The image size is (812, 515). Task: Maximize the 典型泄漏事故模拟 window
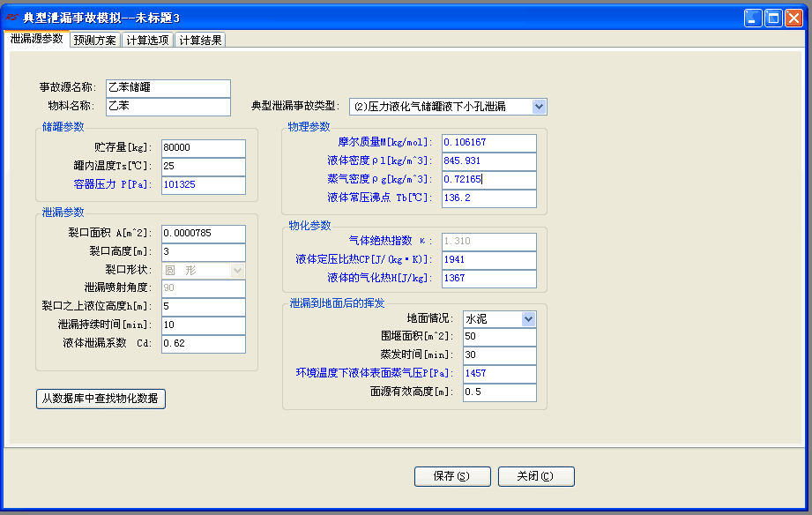point(773,19)
